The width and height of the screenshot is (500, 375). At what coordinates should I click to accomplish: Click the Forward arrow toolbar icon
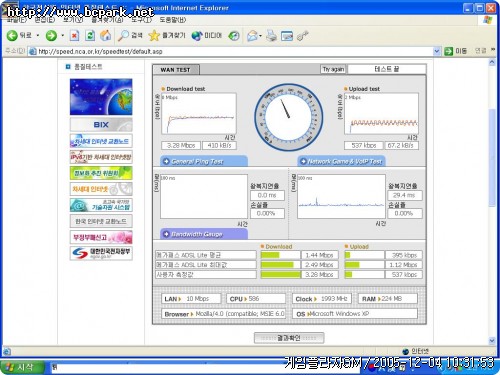coord(51,35)
